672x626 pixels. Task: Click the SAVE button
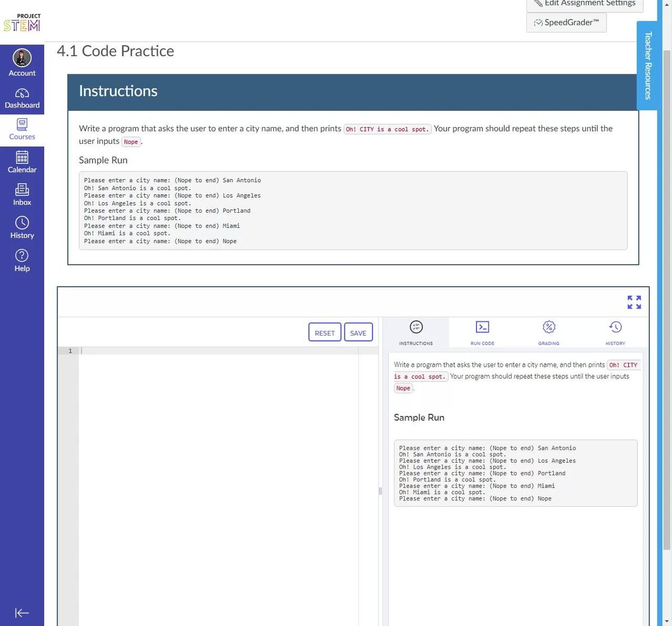[x=358, y=333]
